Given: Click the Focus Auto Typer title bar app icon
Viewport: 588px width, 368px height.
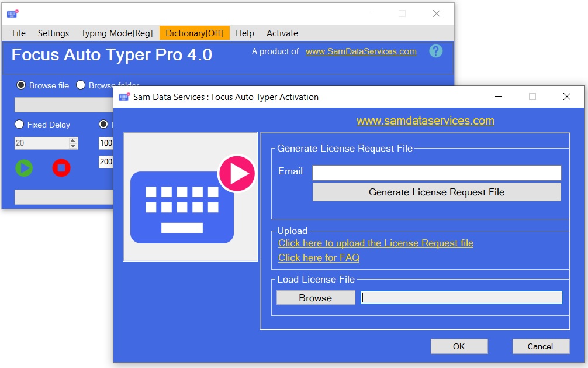Looking at the screenshot, I should click(12, 14).
